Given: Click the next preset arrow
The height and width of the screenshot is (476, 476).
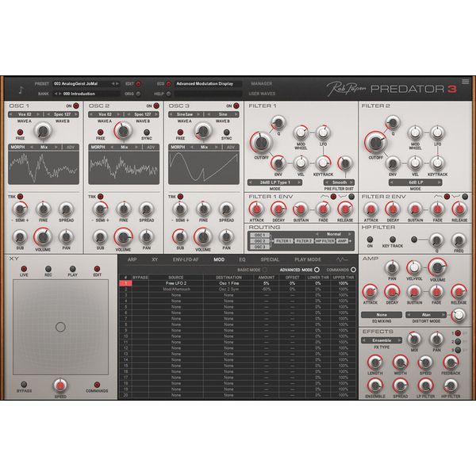Looking at the screenshot, I should [x=117, y=83].
